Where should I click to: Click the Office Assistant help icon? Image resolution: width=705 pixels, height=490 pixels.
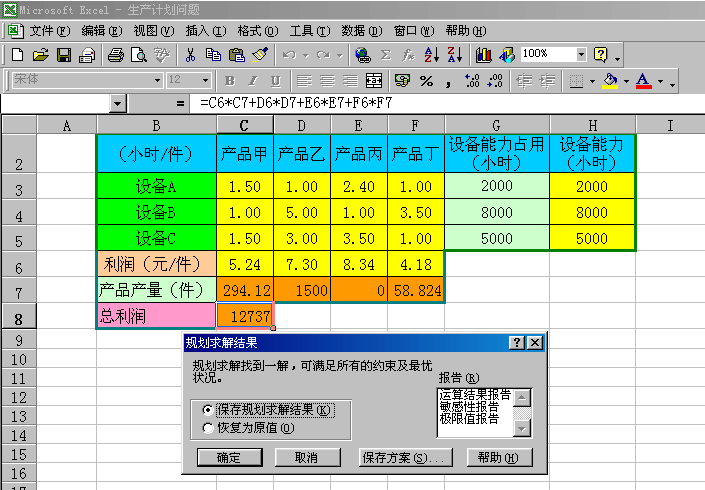(601, 55)
